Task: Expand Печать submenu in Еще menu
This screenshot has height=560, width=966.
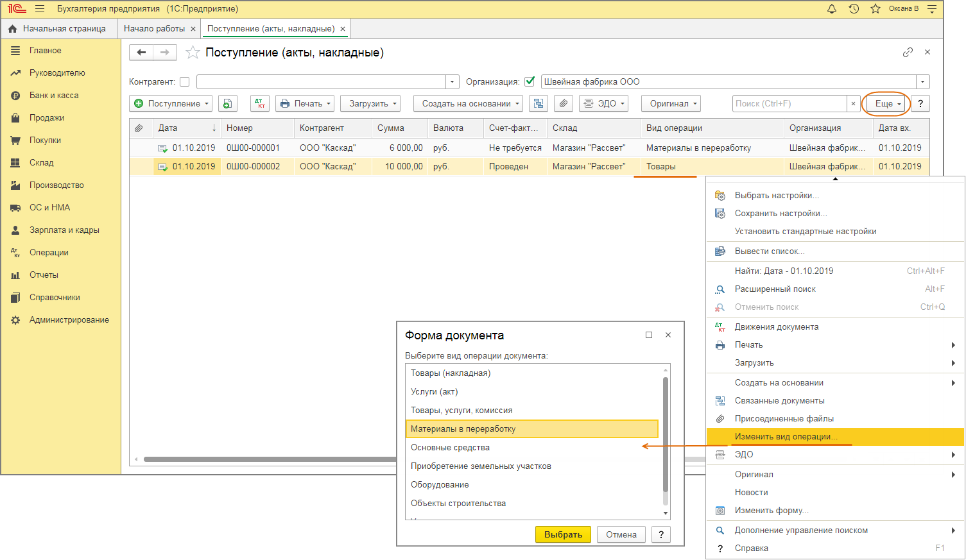Action: click(x=835, y=344)
